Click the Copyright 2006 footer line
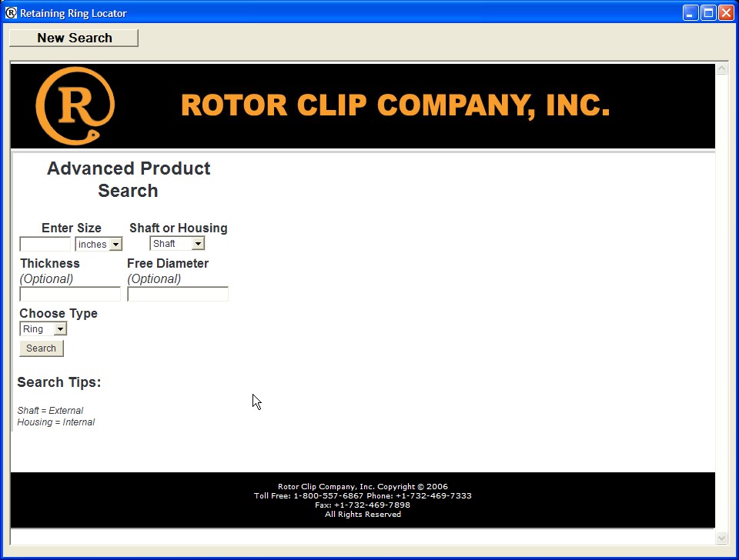The image size is (739, 560). point(363,486)
